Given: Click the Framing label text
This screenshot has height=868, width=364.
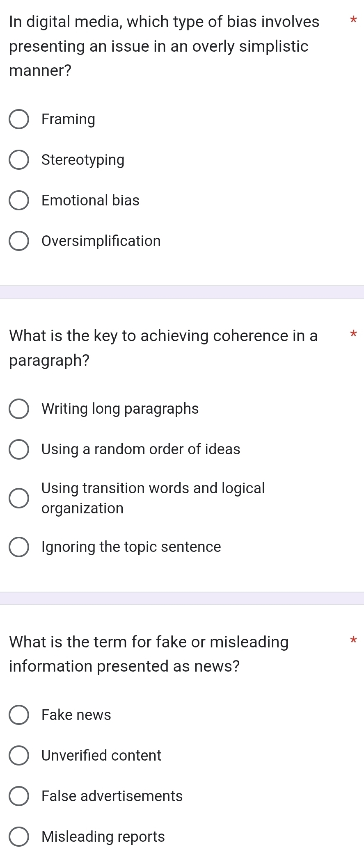Looking at the screenshot, I should [68, 119].
